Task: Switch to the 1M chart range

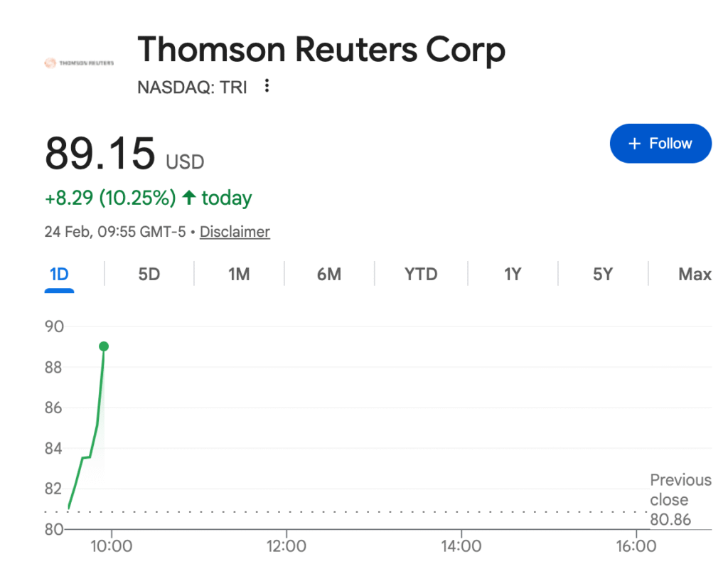Action: 239,274
